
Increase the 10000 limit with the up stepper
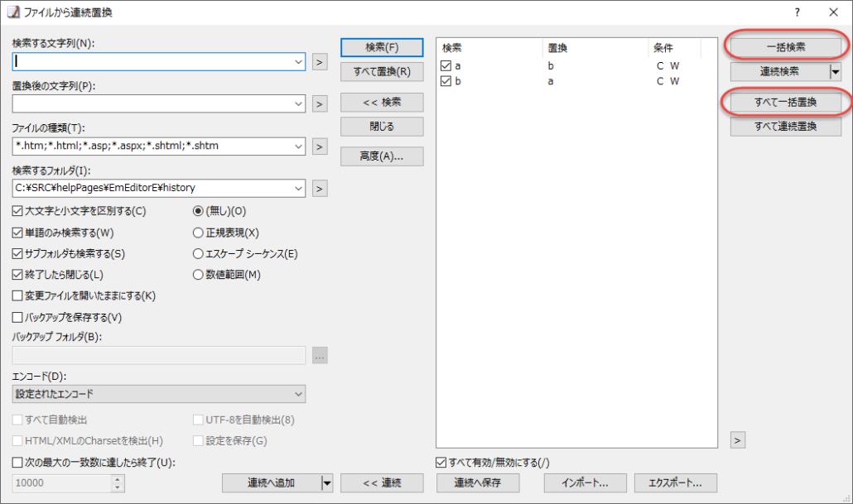click(117, 480)
